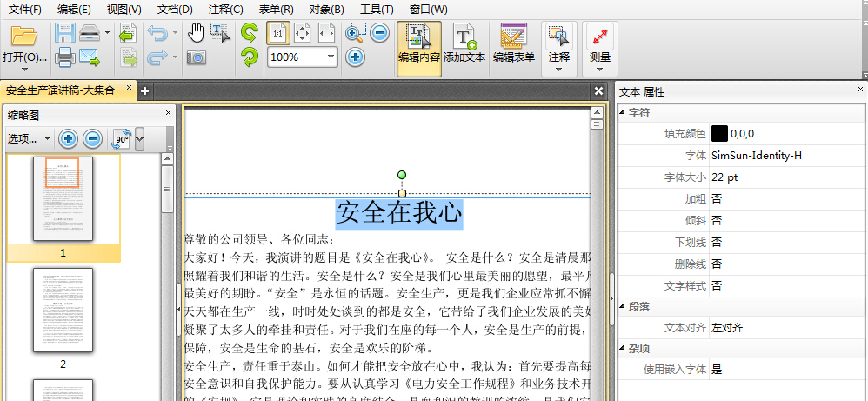Open the 注释(C) menu

pos(225,9)
